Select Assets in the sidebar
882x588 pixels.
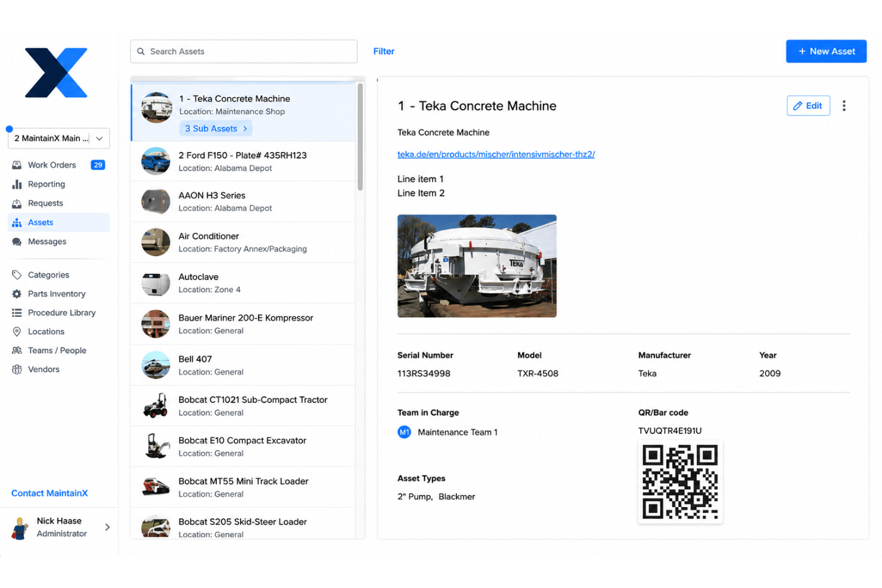click(x=58, y=222)
